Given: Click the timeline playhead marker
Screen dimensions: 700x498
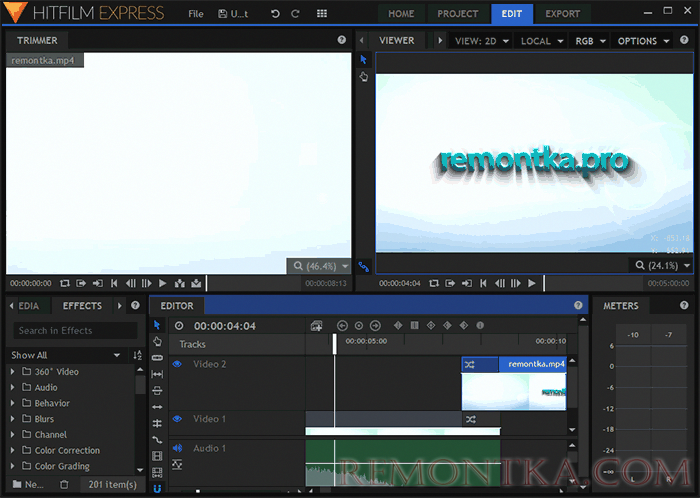Looking at the screenshot, I should point(335,343).
